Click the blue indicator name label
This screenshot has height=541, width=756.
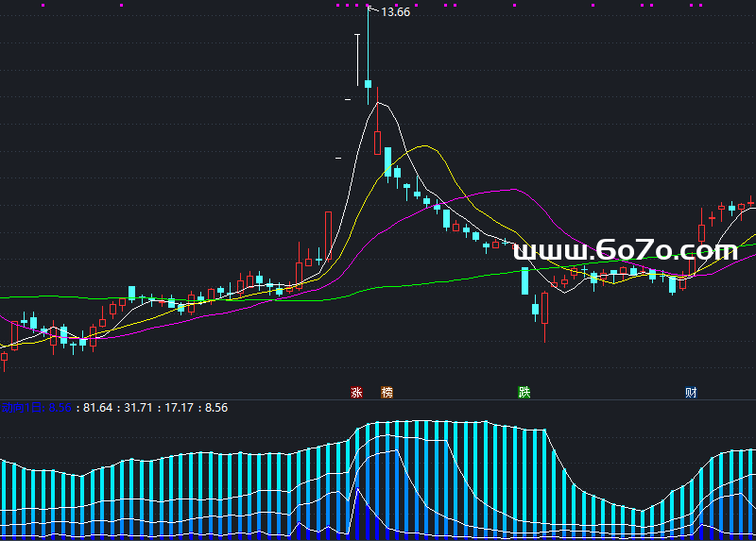pos(38,408)
